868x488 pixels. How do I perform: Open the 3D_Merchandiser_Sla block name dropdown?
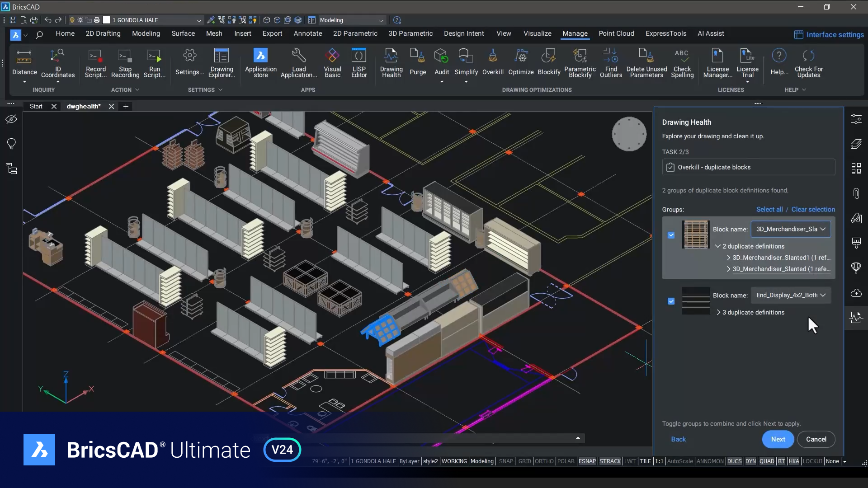tap(790, 229)
